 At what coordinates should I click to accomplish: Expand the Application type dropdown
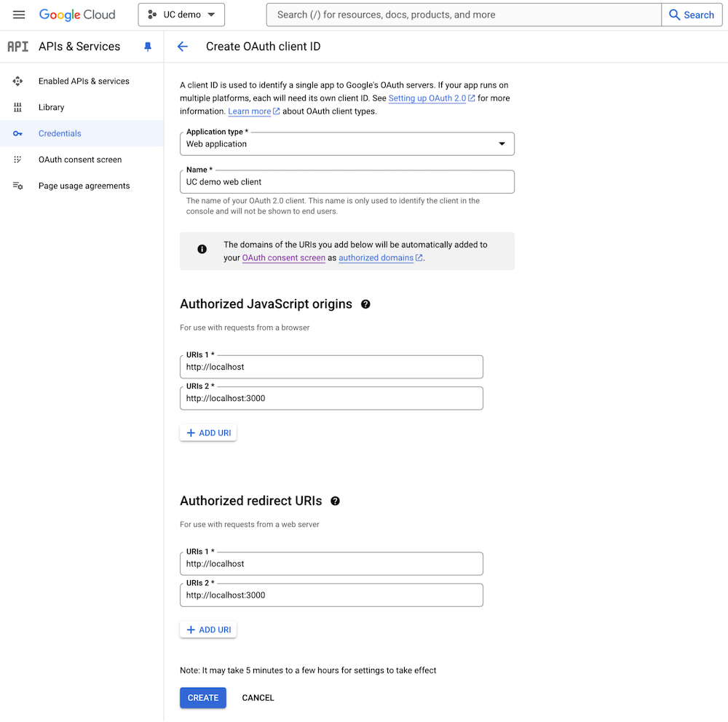(x=347, y=144)
